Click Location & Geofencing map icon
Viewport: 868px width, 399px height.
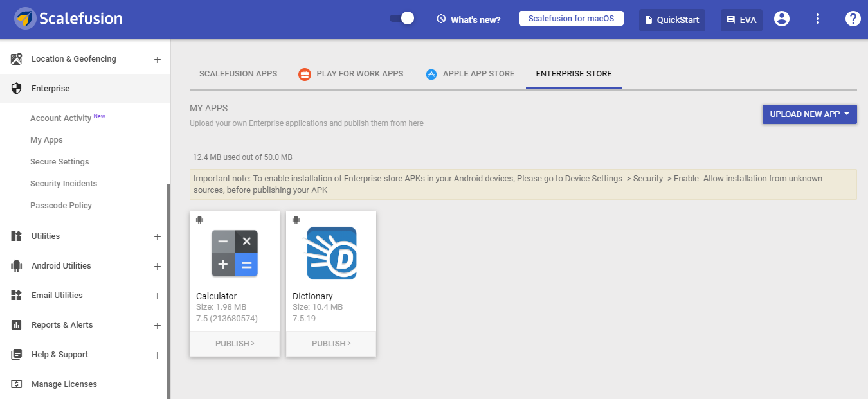(x=17, y=59)
